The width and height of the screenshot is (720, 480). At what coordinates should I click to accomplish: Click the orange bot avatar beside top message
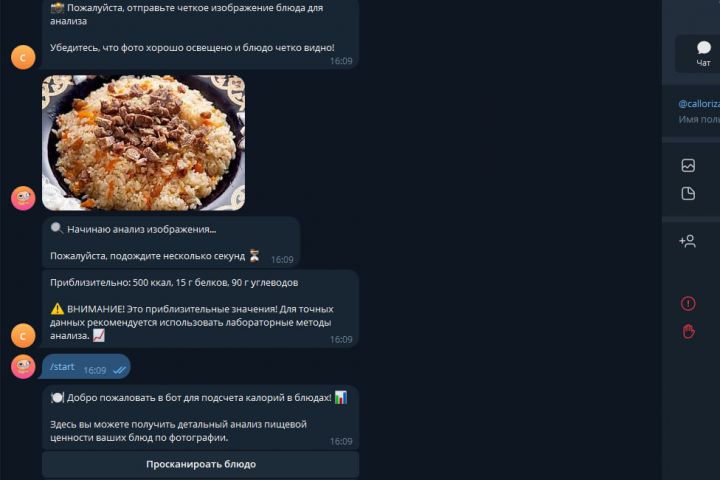pyautogui.click(x=23, y=57)
